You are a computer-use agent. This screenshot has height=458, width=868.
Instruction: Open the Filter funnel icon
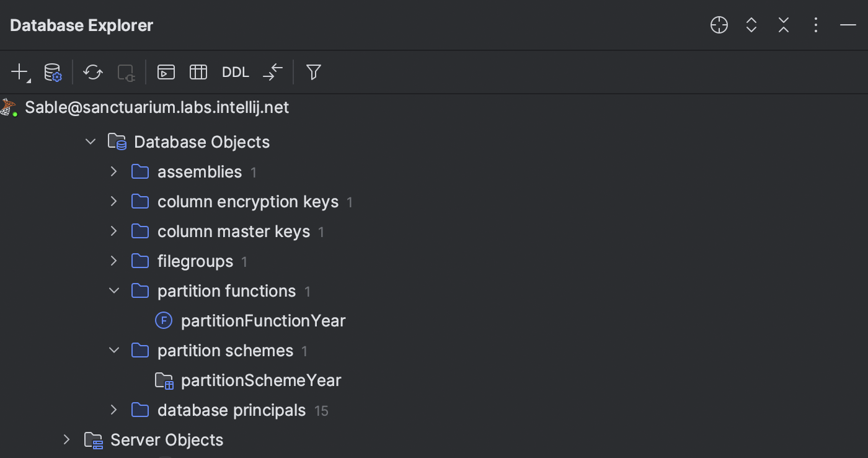313,72
